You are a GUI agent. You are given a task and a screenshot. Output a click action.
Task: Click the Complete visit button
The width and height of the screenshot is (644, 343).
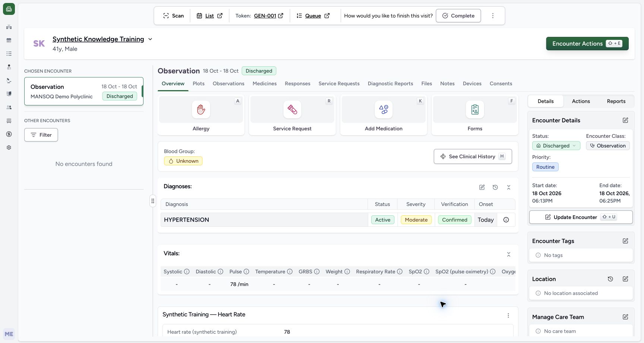[x=458, y=16]
